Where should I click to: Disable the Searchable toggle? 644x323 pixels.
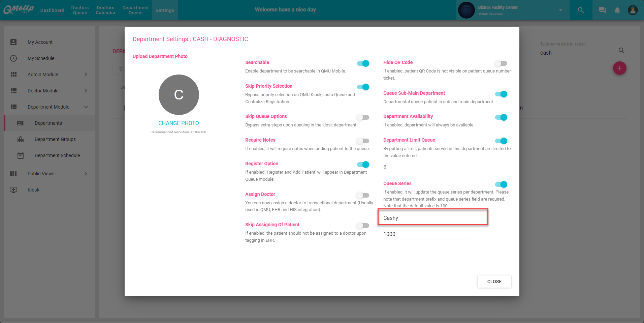click(363, 63)
